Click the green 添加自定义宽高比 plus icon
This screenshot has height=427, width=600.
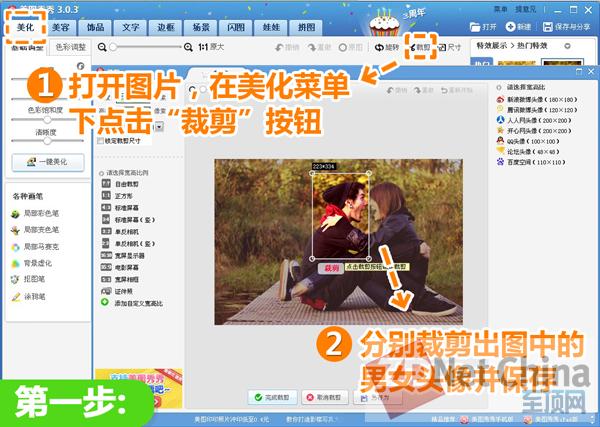click(x=105, y=302)
